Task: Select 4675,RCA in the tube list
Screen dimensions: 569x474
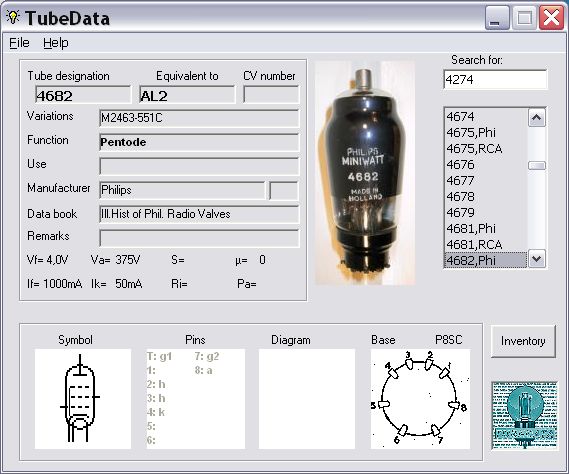Action: pyautogui.click(x=486, y=148)
